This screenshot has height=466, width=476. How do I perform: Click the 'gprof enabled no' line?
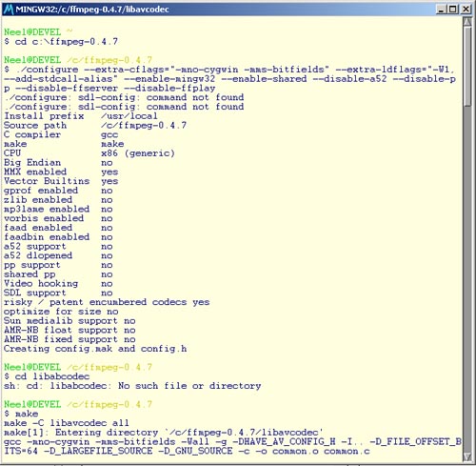coord(58,191)
